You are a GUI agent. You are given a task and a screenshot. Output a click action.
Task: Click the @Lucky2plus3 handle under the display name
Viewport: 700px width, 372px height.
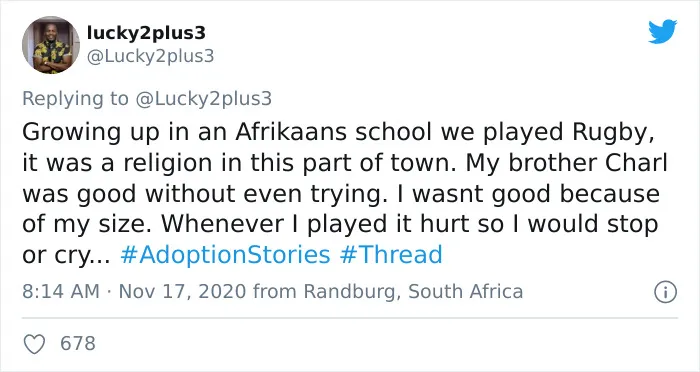point(150,56)
